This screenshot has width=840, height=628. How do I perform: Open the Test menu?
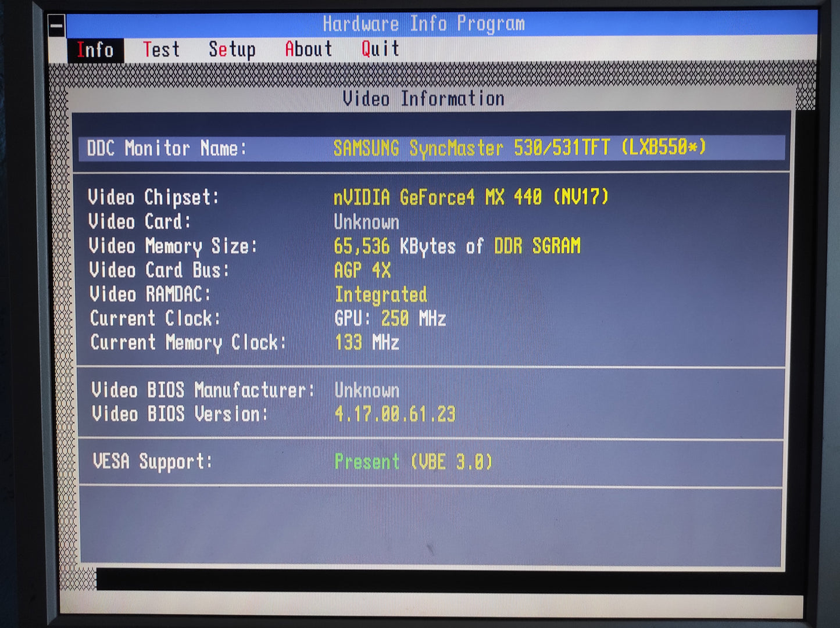pos(162,49)
